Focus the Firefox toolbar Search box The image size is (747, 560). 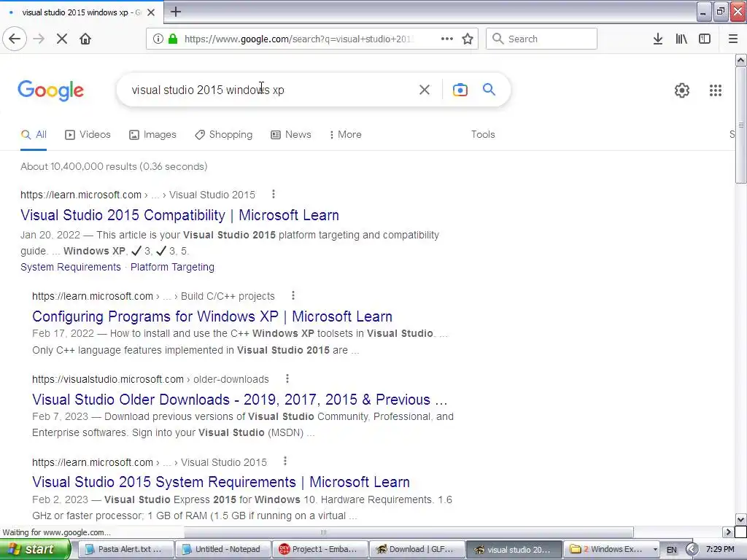tap(542, 39)
